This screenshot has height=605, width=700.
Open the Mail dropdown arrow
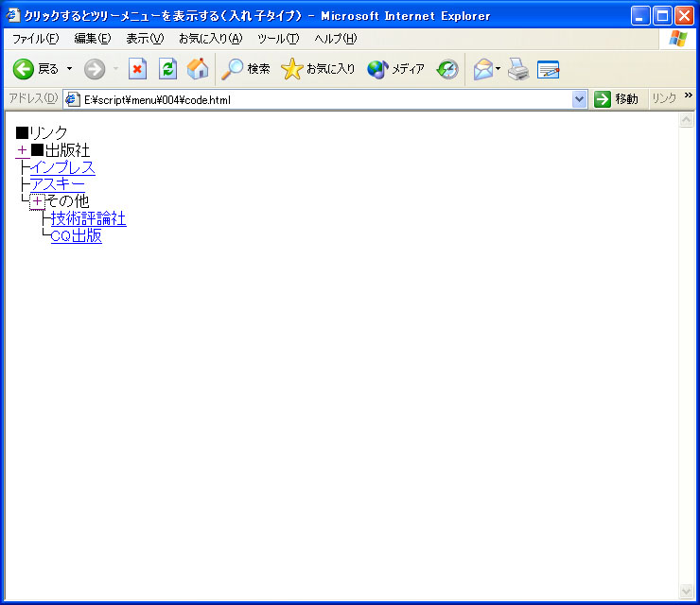[x=498, y=69]
